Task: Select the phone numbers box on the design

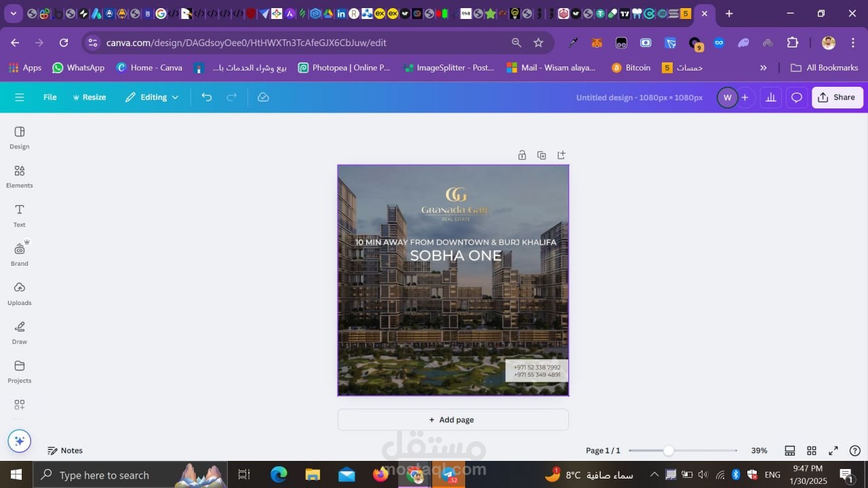Action: pos(537,371)
